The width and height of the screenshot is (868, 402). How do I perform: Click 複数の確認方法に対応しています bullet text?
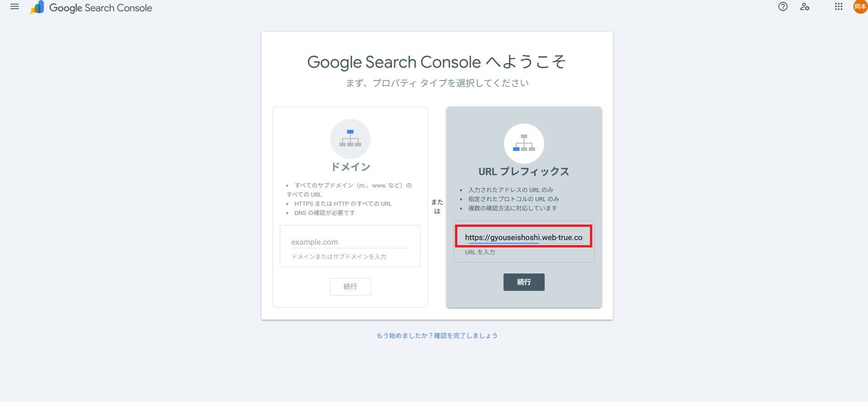(513, 208)
